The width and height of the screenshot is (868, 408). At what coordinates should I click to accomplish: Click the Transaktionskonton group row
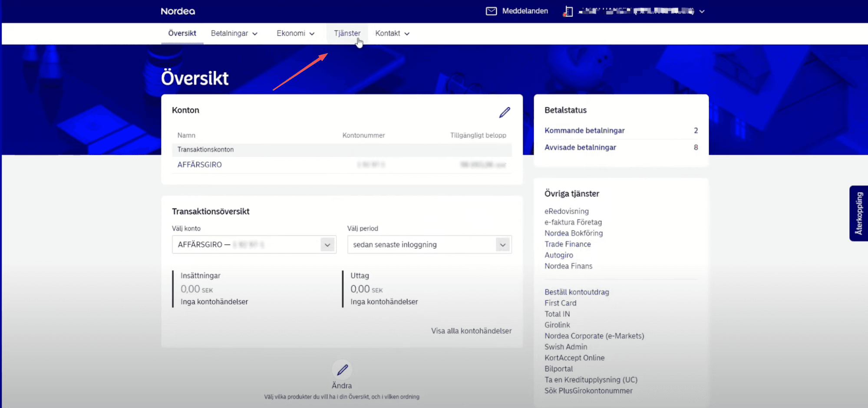coord(342,149)
